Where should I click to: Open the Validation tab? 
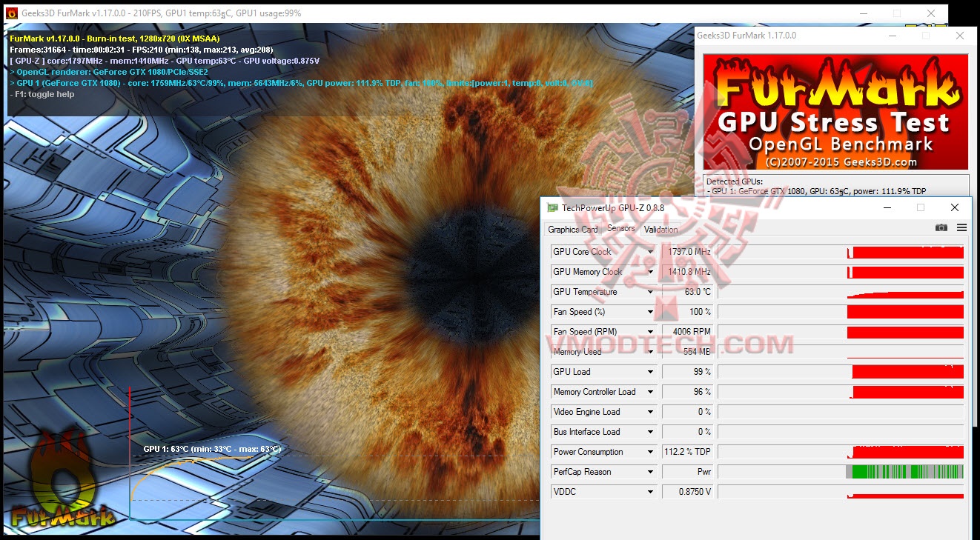[x=660, y=230]
